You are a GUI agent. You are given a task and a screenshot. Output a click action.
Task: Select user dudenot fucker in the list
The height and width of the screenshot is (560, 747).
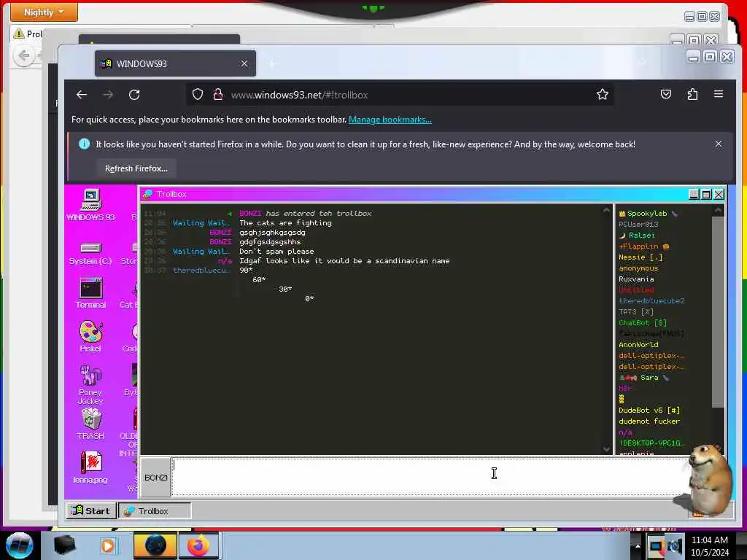649,421
